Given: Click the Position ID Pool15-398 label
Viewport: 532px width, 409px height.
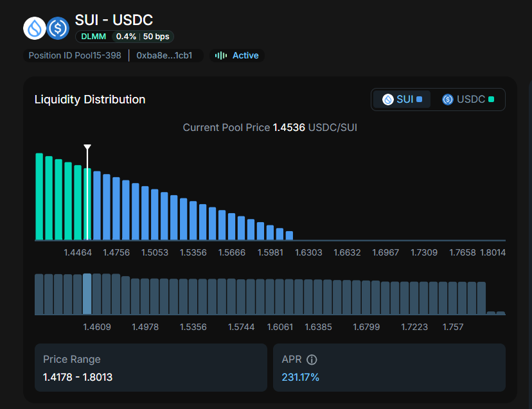Looking at the screenshot, I should click(75, 55).
